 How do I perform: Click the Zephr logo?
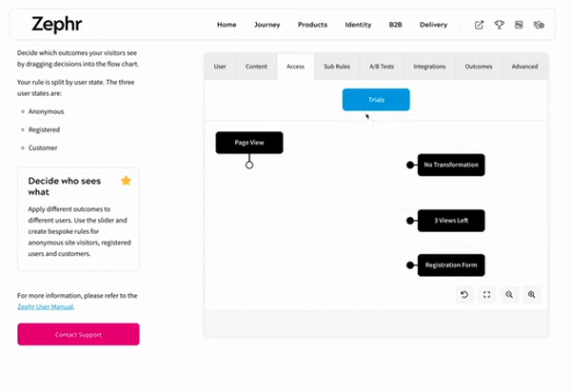click(x=56, y=25)
